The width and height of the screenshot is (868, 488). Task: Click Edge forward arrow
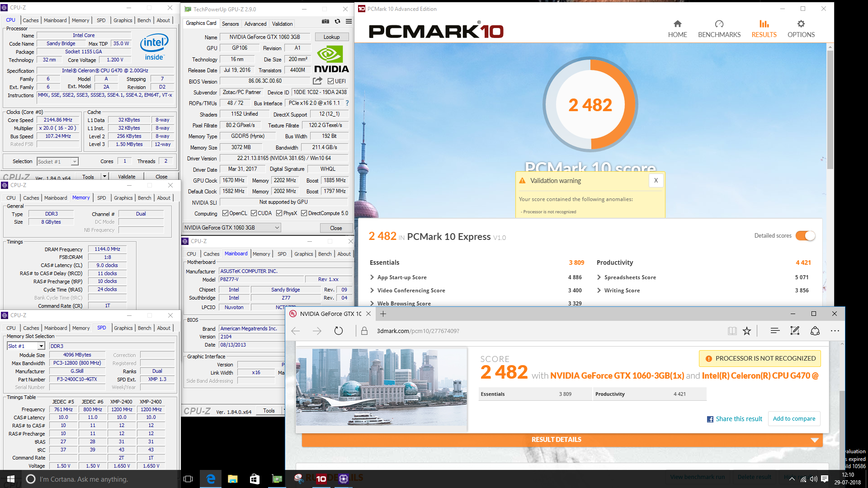point(317,331)
